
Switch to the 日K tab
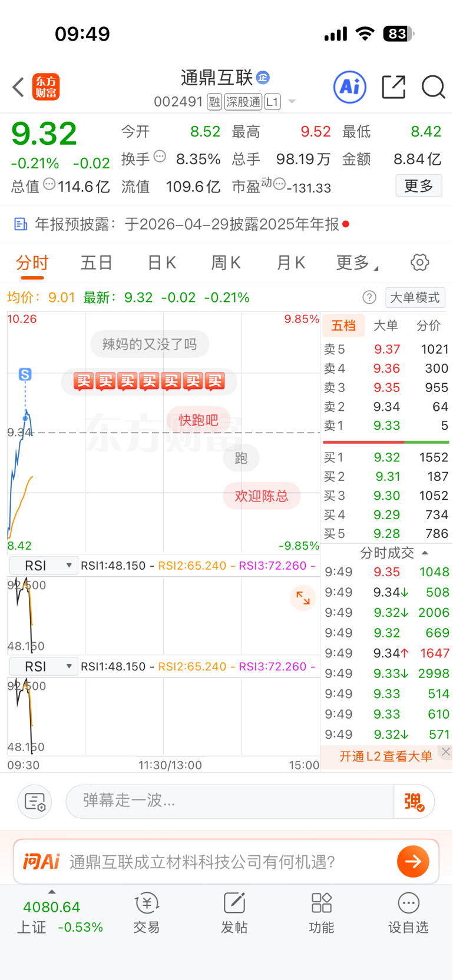161,263
